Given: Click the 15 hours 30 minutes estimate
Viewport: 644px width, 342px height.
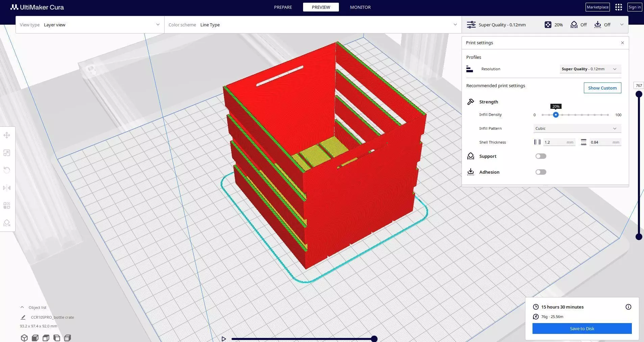Looking at the screenshot, I should 562,307.
